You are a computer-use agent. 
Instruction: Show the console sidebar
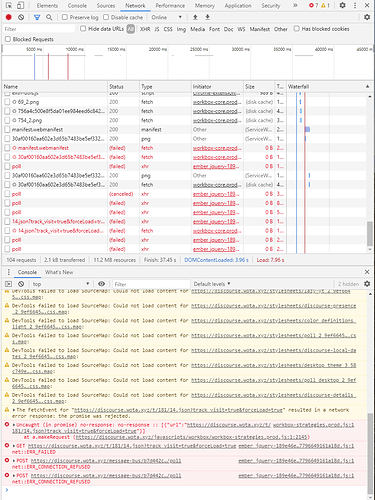click(x=9, y=284)
